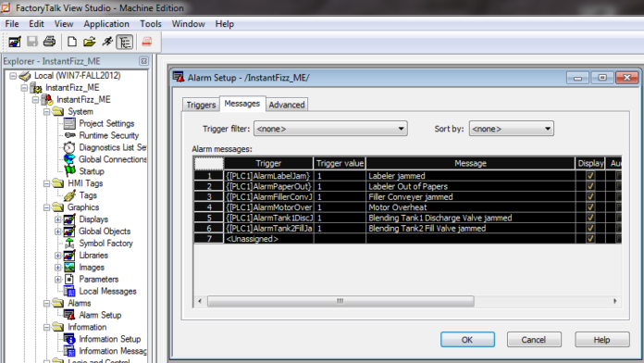
Task: Toggle the Explorer tree view toolbar icon
Action: pos(125,42)
